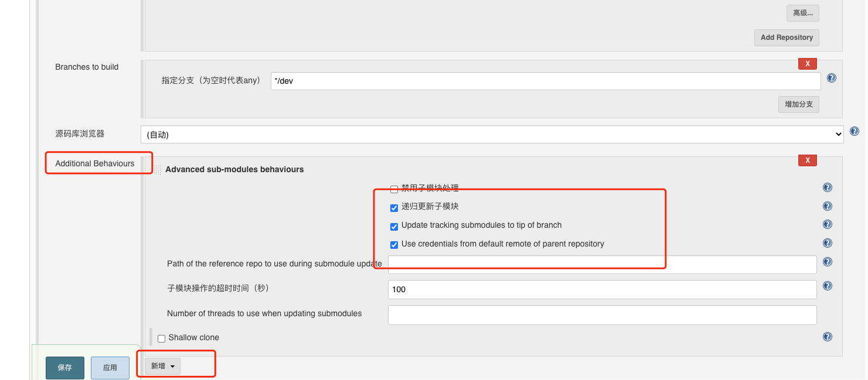868x380 pixels.
Task: Click the 增加分支 button
Action: click(x=799, y=104)
